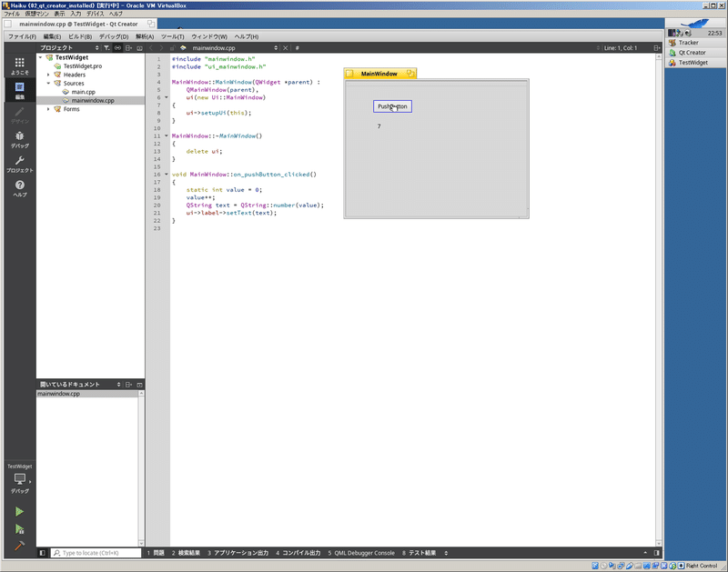
Task: Switch to TestWidget in the Deskbar
Action: [695, 63]
